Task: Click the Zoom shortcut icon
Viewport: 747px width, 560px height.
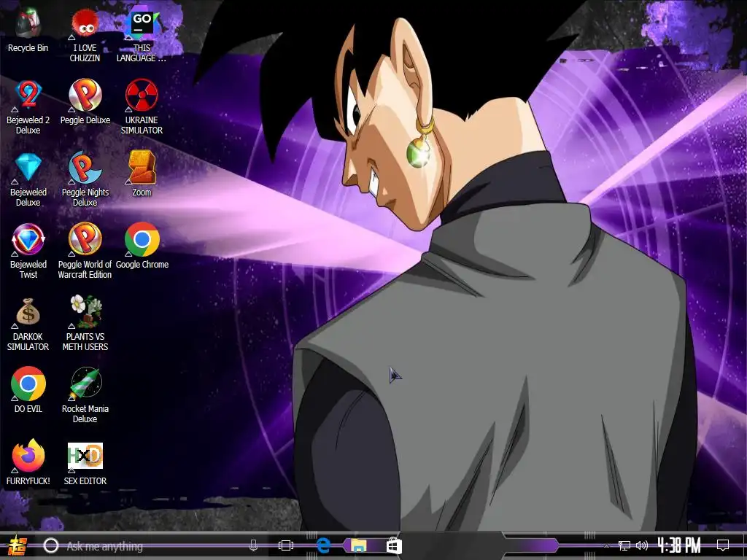Action: [142, 168]
